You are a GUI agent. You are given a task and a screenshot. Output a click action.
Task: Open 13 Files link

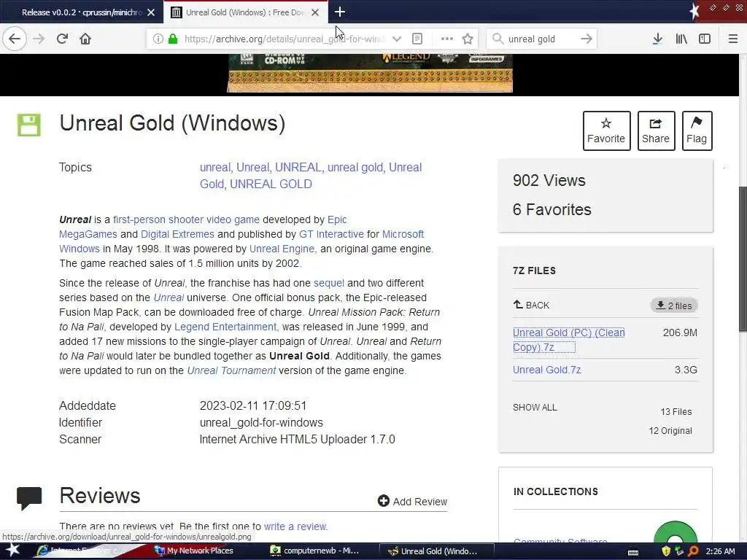[676, 412]
